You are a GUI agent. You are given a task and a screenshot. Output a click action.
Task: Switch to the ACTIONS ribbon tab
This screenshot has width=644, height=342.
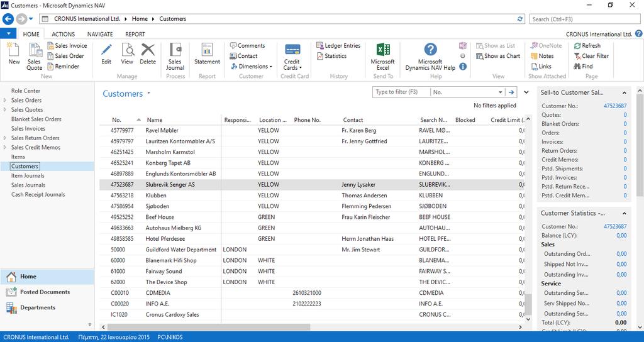pos(64,34)
